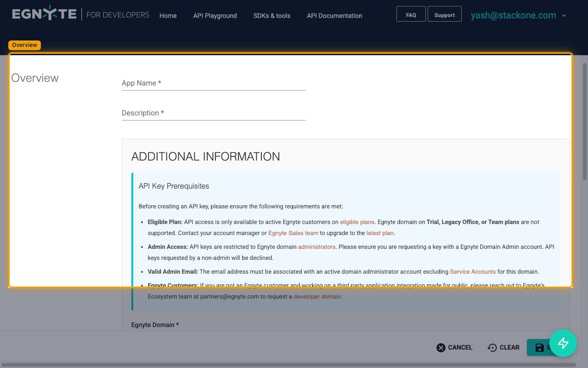Expand the yash@stackone.com account dropdown
Screen dimensions: 588x368
(x=519, y=15)
